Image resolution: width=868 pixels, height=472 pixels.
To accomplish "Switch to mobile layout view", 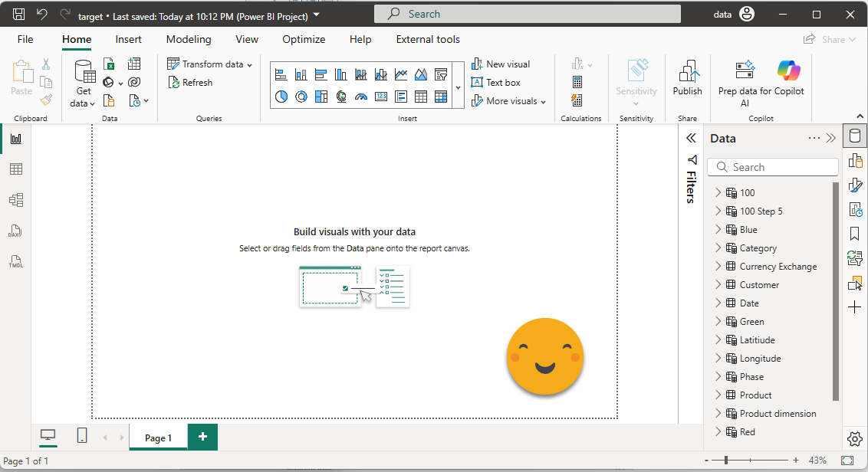I will click(x=82, y=436).
